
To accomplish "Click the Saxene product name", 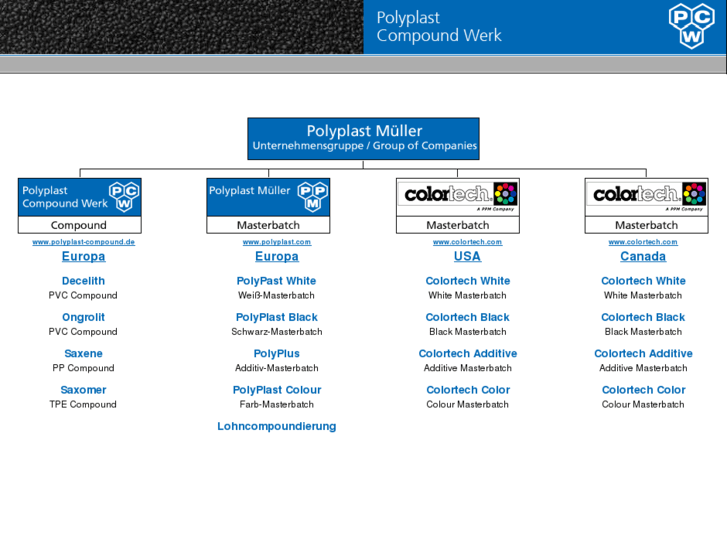I will point(83,353).
